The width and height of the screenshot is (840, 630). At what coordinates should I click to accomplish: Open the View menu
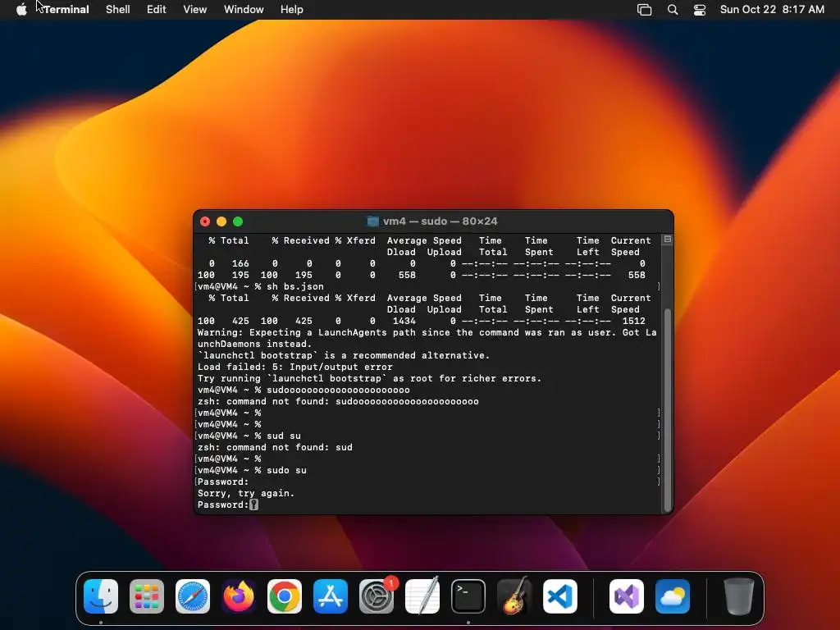(195, 10)
